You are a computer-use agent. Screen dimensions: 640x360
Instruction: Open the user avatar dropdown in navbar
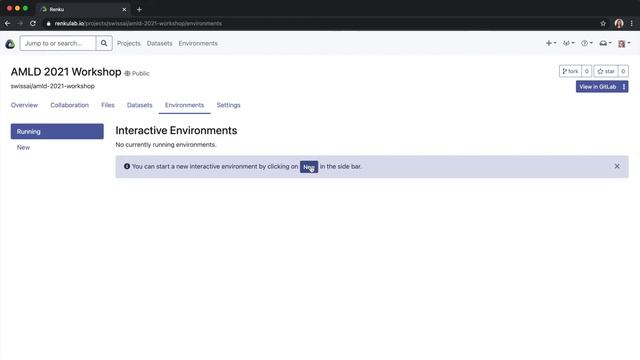coord(624,43)
